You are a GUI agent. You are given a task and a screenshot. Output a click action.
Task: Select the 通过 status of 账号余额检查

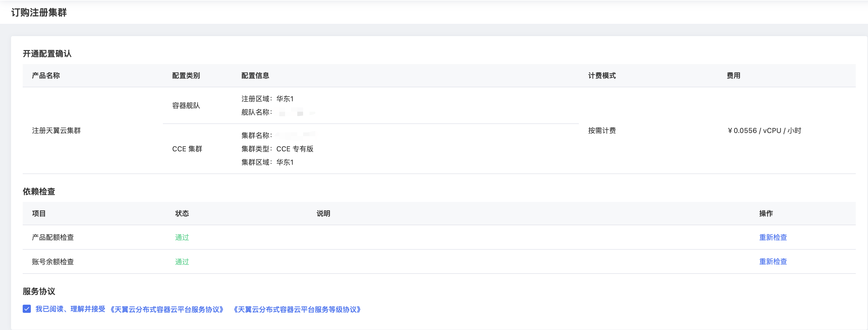pyautogui.click(x=182, y=262)
